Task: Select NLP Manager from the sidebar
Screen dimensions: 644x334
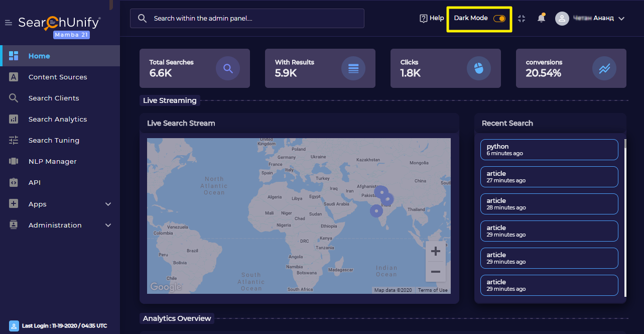Action: point(53,161)
